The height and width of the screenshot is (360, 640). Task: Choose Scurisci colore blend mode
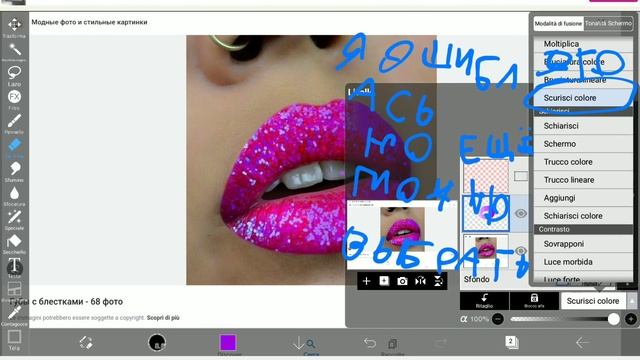point(583,98)
